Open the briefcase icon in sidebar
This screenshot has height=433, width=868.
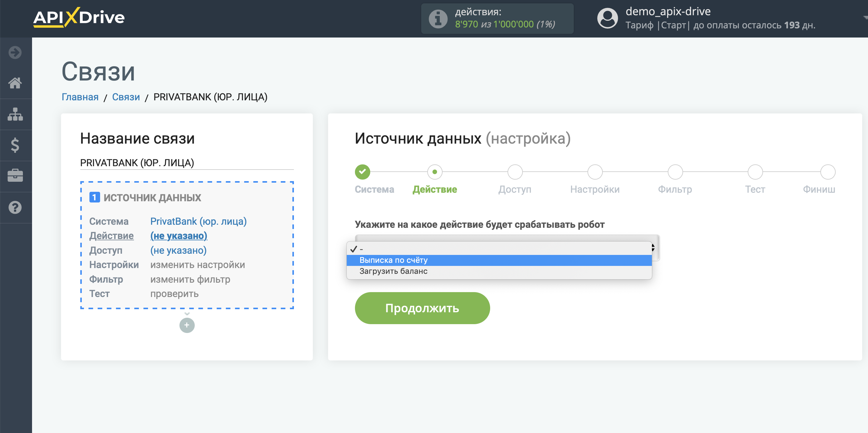[15, 175]
